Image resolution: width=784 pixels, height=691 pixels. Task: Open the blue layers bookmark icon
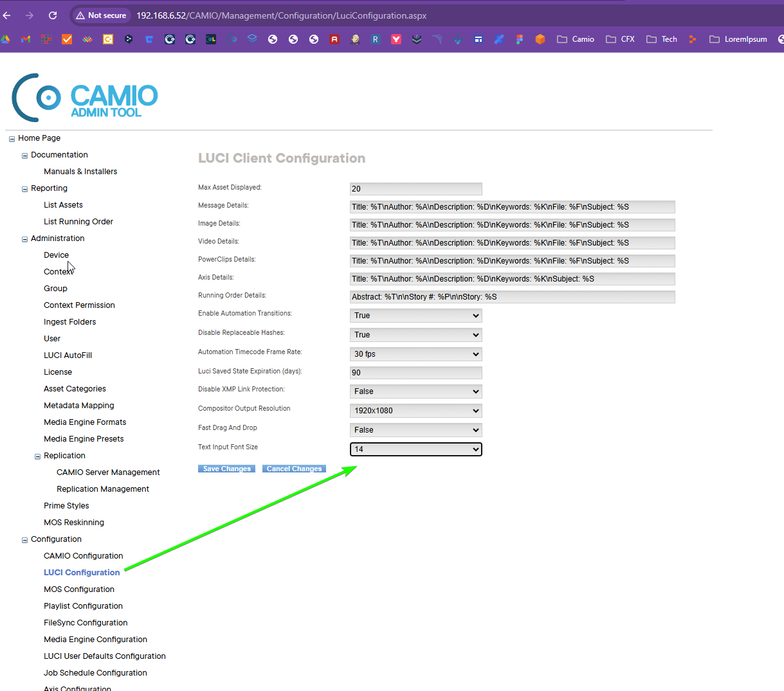click(252, 39)
